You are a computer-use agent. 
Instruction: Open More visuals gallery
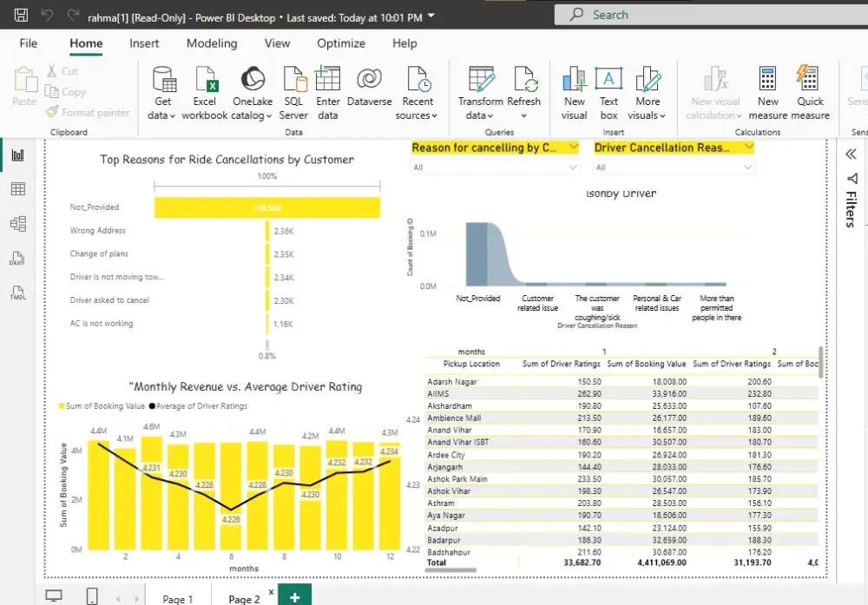click(x=648, y=92)
